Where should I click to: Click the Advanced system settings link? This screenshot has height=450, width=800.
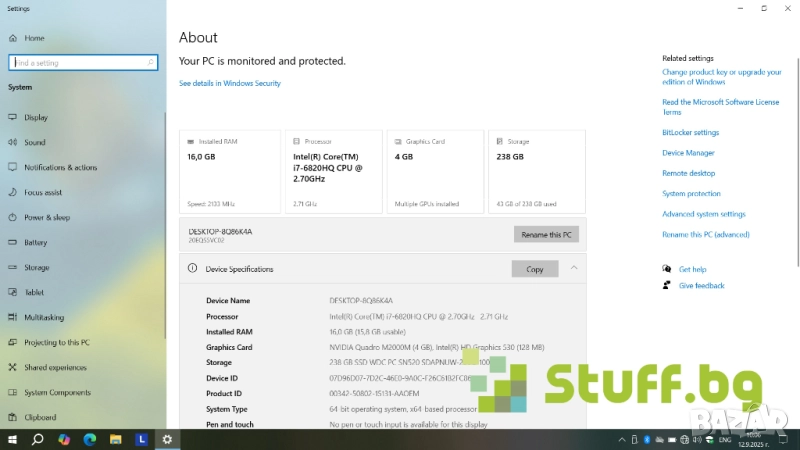pyautogui.click(x=703, y=214)
